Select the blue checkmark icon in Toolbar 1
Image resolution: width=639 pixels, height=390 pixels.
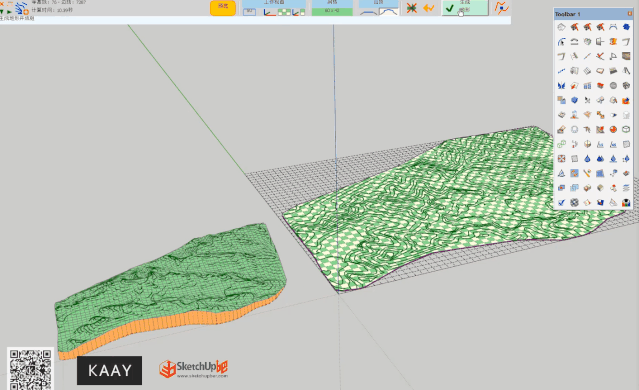[561, 202]
